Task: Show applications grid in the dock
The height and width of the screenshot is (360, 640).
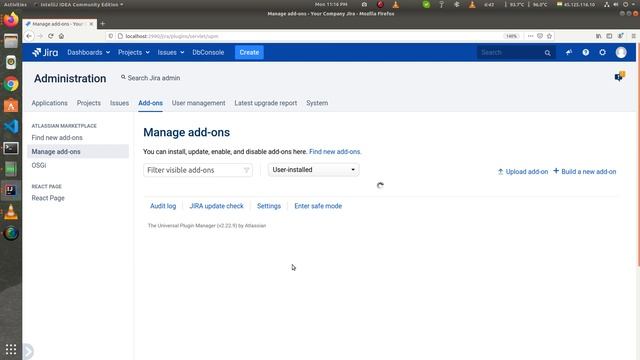Action: [11, 349]
